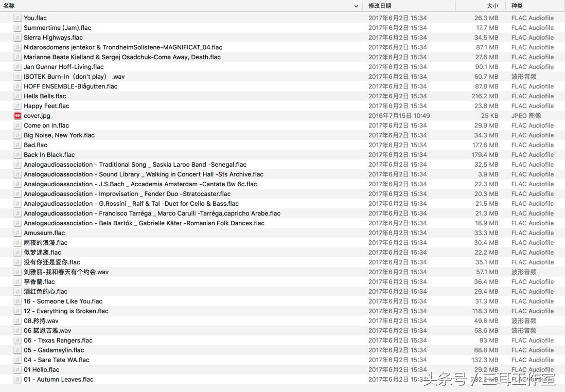Image resolution: width=565 pixels, height=392 pixels.
Task: Click the JPEG 图像 kind cell
Action: tap(526, 116)
